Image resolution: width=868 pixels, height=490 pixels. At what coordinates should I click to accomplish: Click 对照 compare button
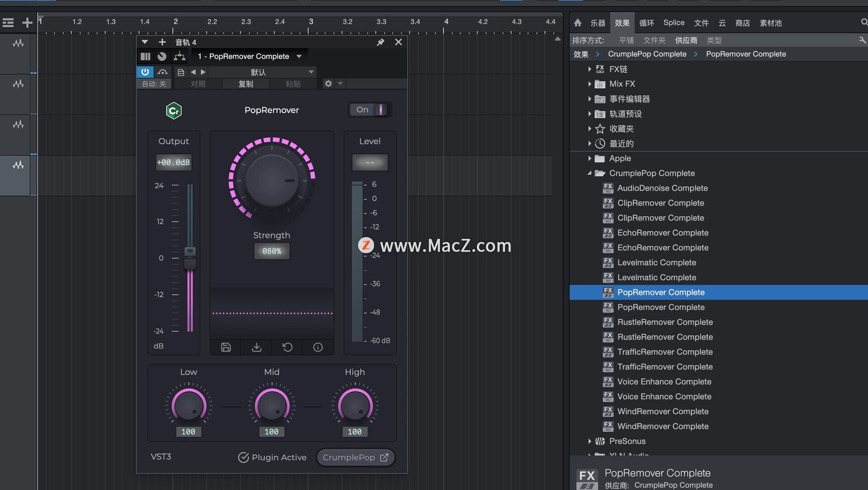pos(198,84)
